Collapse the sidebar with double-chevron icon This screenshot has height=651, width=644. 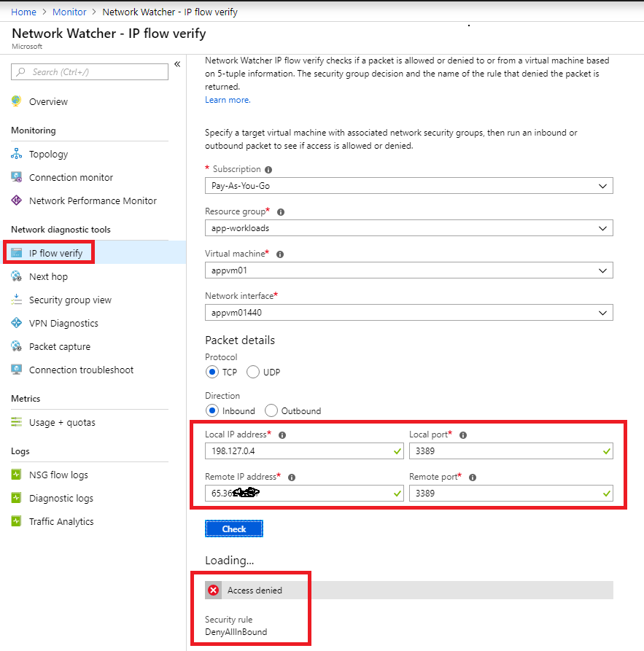(x=177, y=64)
